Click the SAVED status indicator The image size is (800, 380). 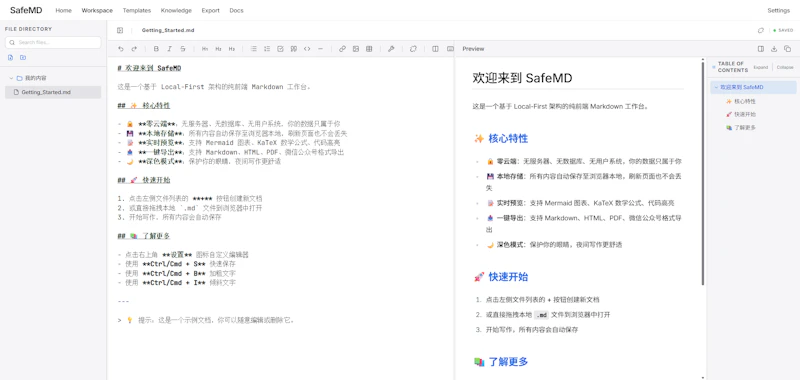(x=783, y=31)
